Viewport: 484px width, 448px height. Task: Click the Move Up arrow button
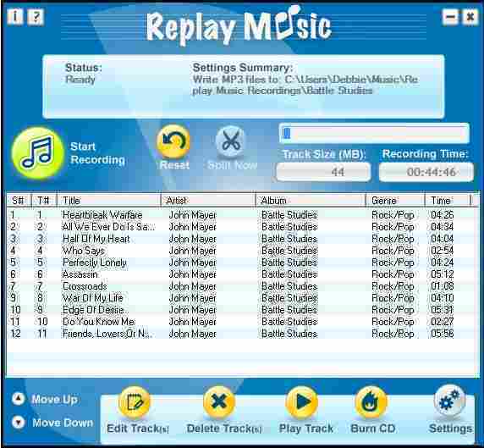pyautogui.click(x=19, y=399)
